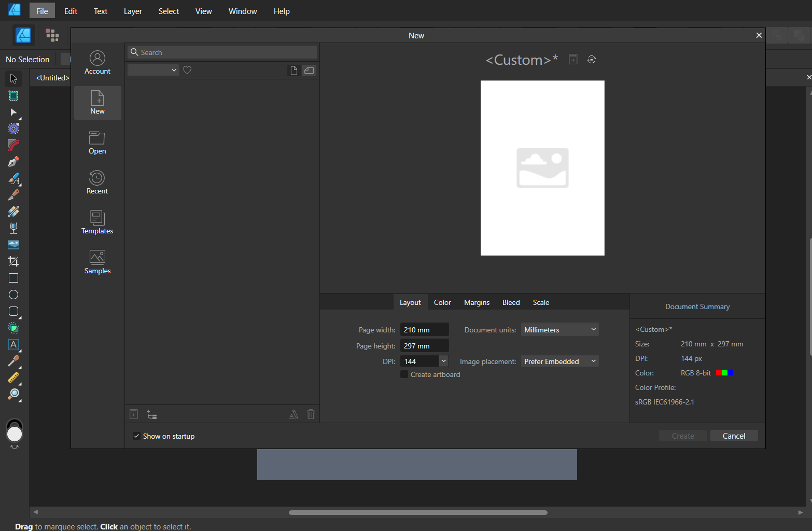Open the DPI dropdown arrow

(x=444, y=361)
